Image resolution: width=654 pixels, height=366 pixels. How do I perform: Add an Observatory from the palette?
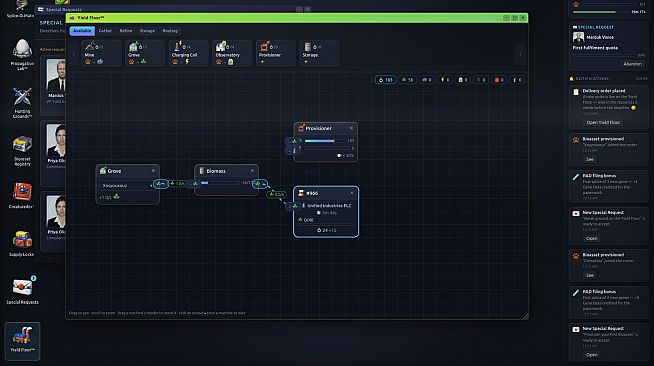(x=232, y=53)
